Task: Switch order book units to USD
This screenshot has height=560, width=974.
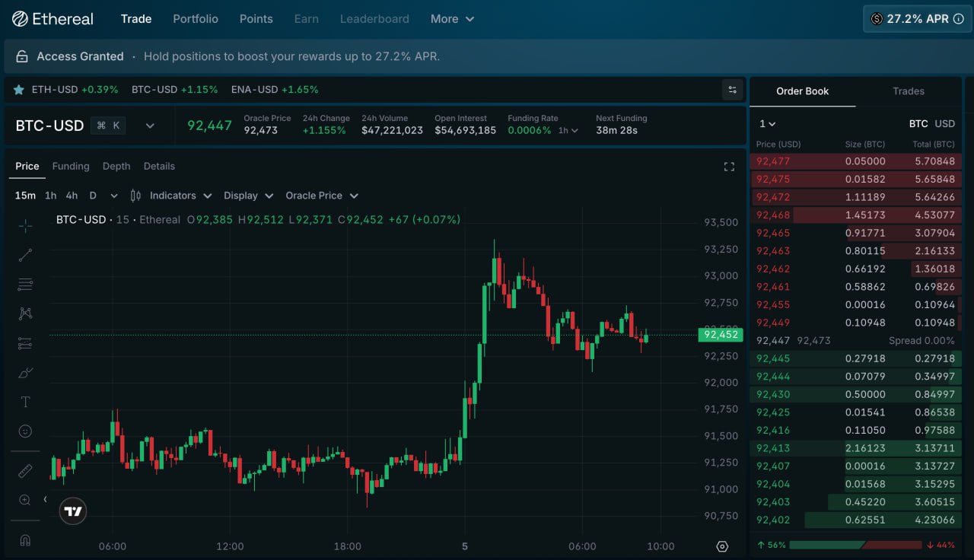Action: click(x=944, y=124)
